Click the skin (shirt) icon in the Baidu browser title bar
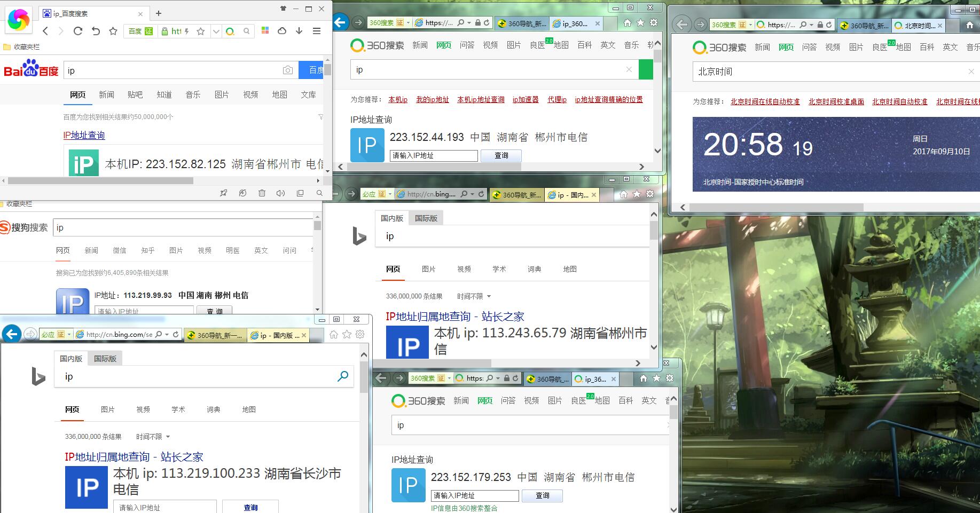Viewport: 980px width, 513px height. click(284, 9)
